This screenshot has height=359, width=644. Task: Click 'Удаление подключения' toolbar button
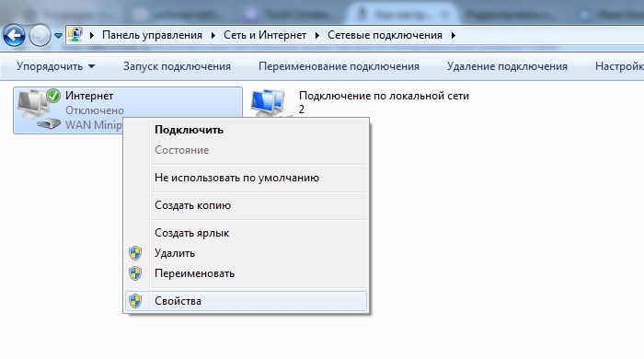pos(507,66)
